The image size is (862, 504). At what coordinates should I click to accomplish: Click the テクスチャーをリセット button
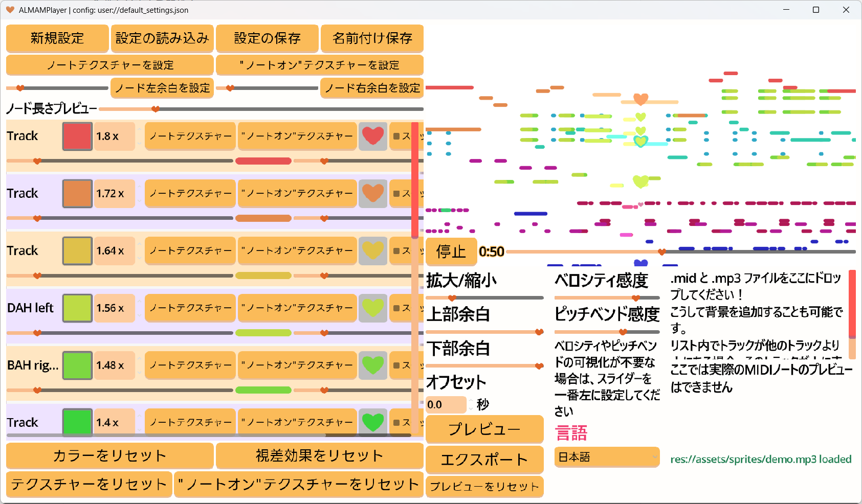(89, 484)
